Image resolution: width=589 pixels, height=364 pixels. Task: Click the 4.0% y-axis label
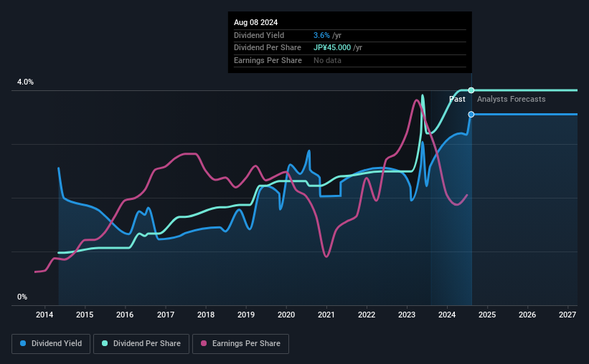click(x=25, y=82)
